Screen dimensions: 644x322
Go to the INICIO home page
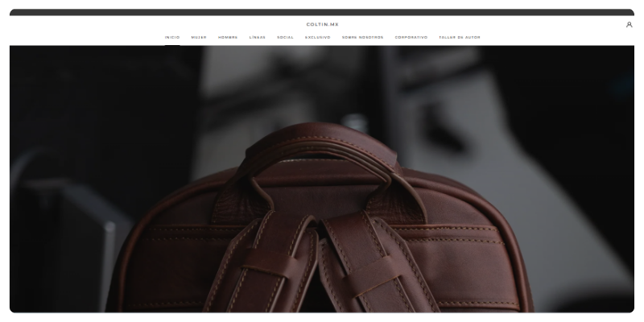pyautogui.click(x=172, y=37)
